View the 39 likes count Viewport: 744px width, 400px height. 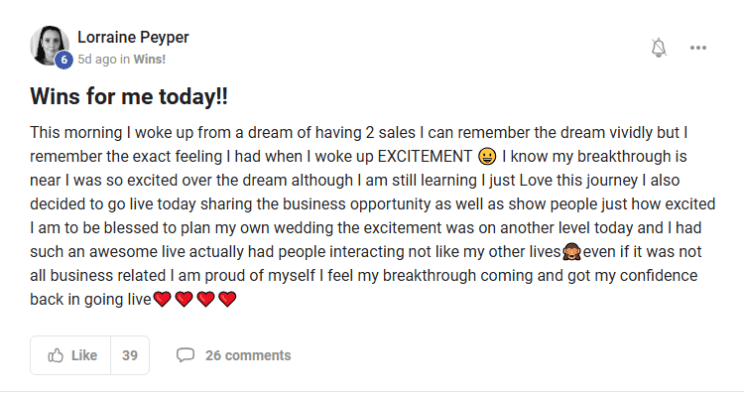(x=130, y=355)
